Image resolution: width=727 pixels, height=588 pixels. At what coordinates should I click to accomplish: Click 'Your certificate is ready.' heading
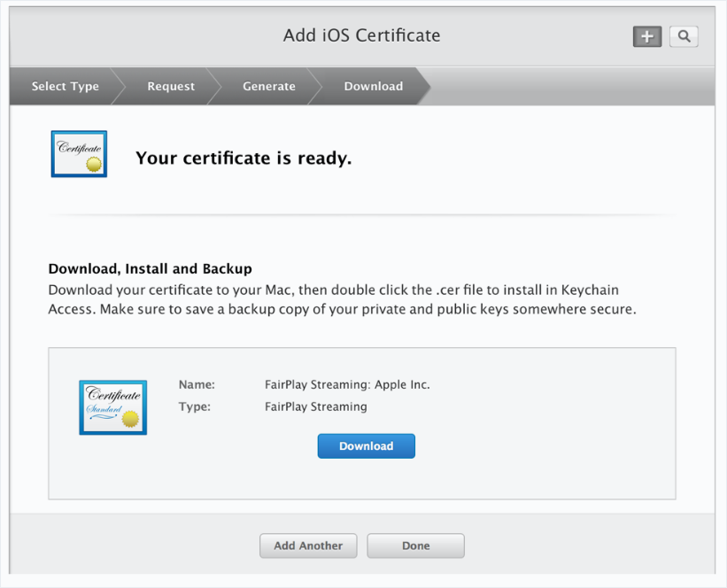click(244, 159)
